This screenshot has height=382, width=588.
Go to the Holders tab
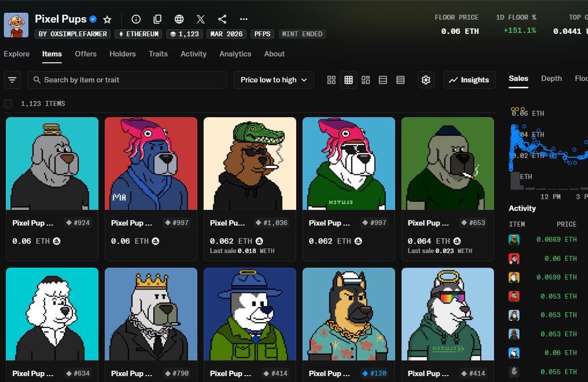point(123,54)
